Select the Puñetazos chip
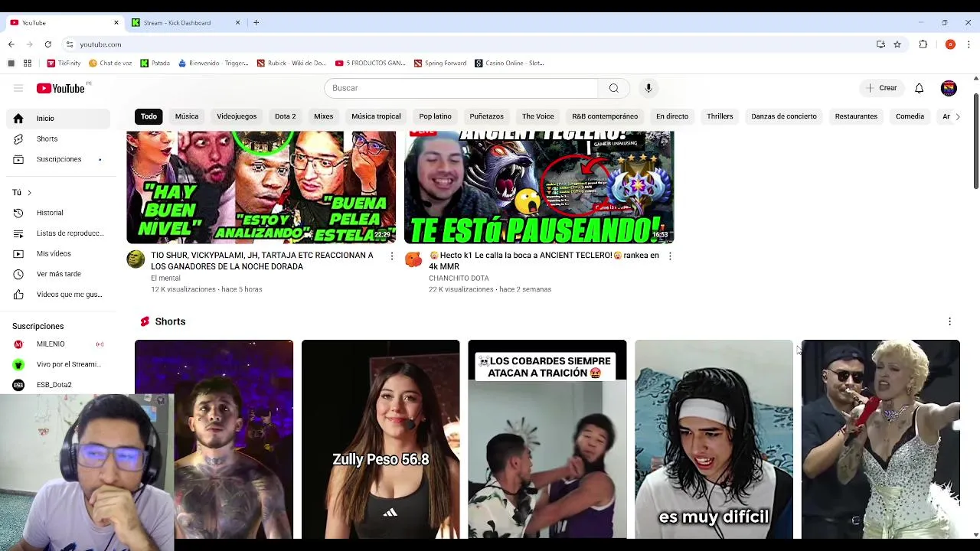Viewport: 980px width, 551px height. point(486,116)
